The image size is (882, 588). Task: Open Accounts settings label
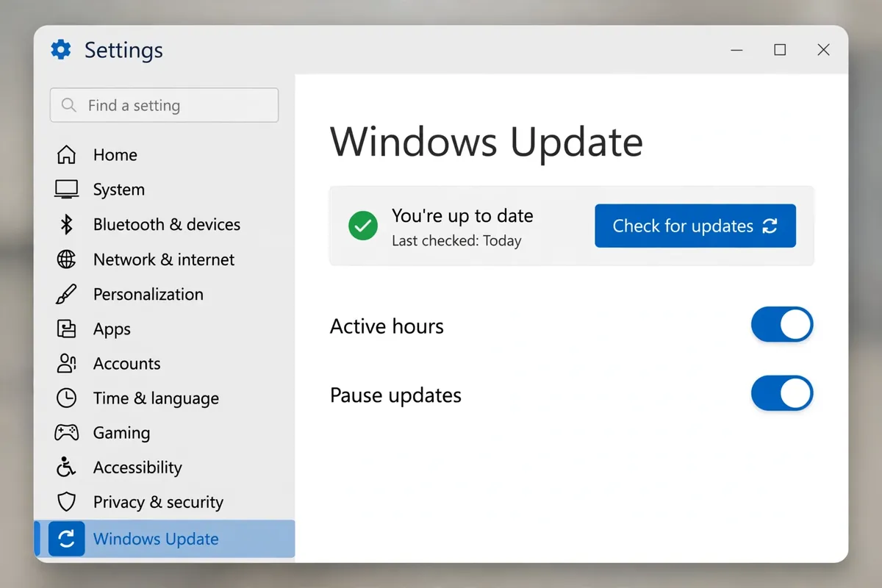[126, 363]
